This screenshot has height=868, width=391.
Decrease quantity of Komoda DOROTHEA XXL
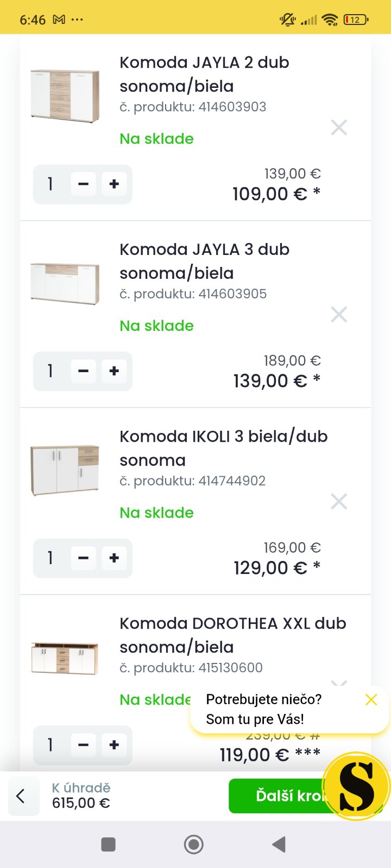[84, 745]
